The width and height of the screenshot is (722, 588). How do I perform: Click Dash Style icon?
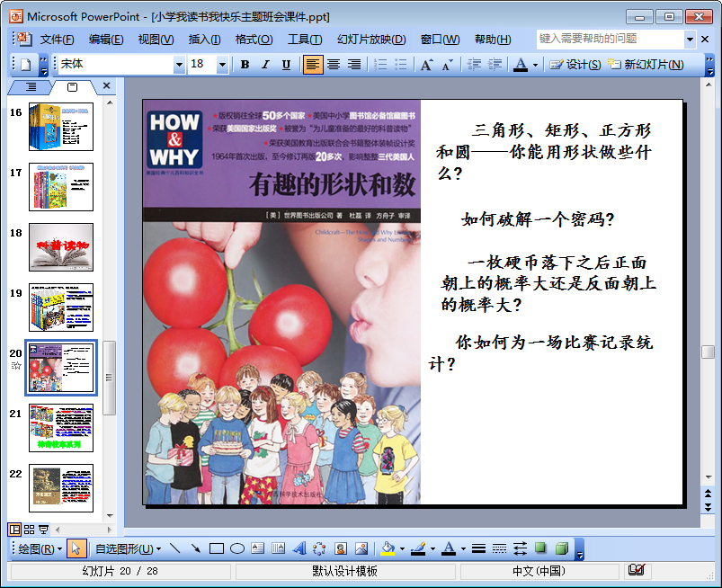click(x=499, y=548)
